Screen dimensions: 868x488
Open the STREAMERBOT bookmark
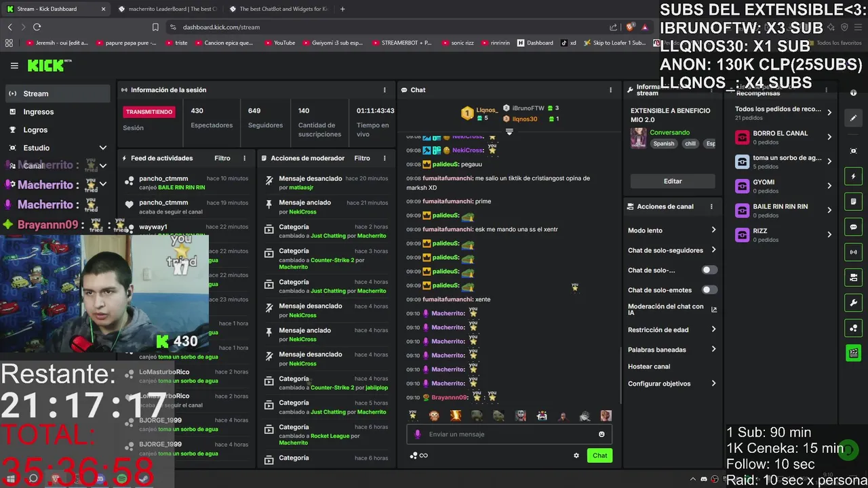pyautogui.click(x=401, y=43)
